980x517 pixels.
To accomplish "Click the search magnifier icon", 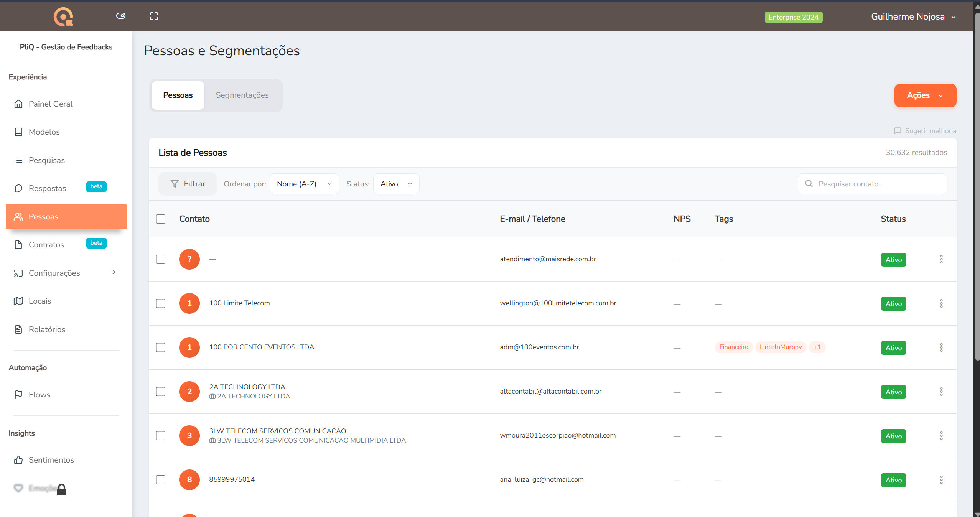I will tap(809, 184).
